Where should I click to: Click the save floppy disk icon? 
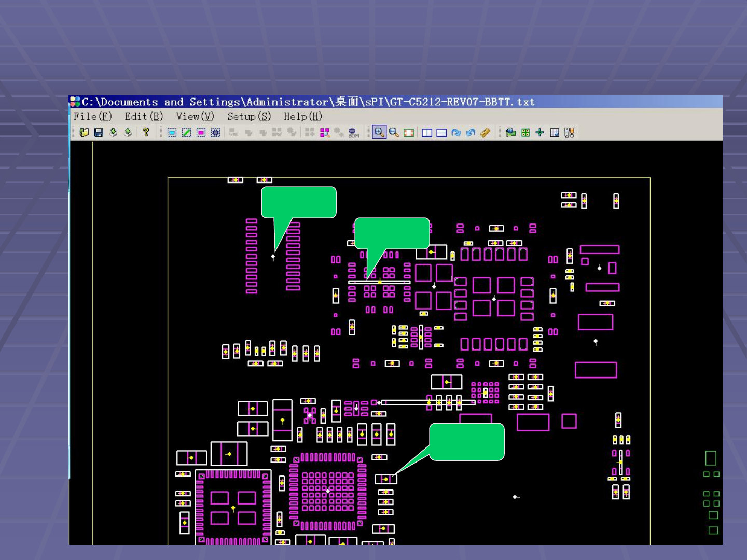(x=99, y=133)
